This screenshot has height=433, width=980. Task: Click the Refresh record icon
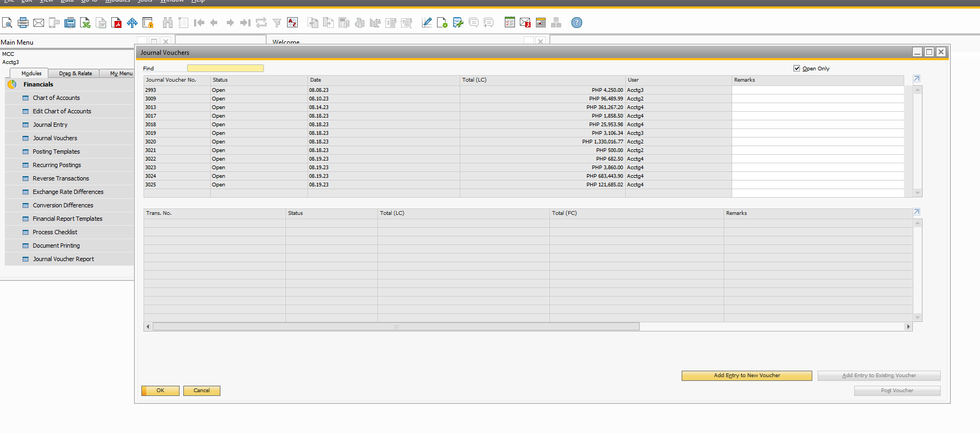pos(261,23)
